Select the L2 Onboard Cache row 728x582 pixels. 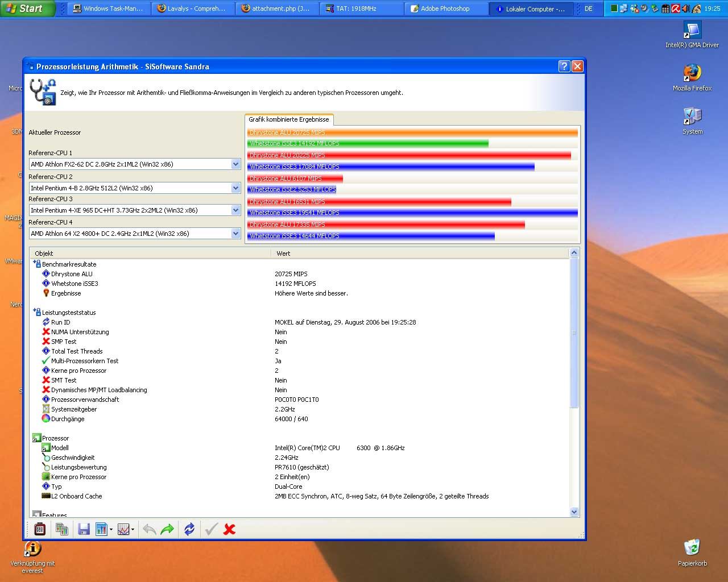click(300, 496)
